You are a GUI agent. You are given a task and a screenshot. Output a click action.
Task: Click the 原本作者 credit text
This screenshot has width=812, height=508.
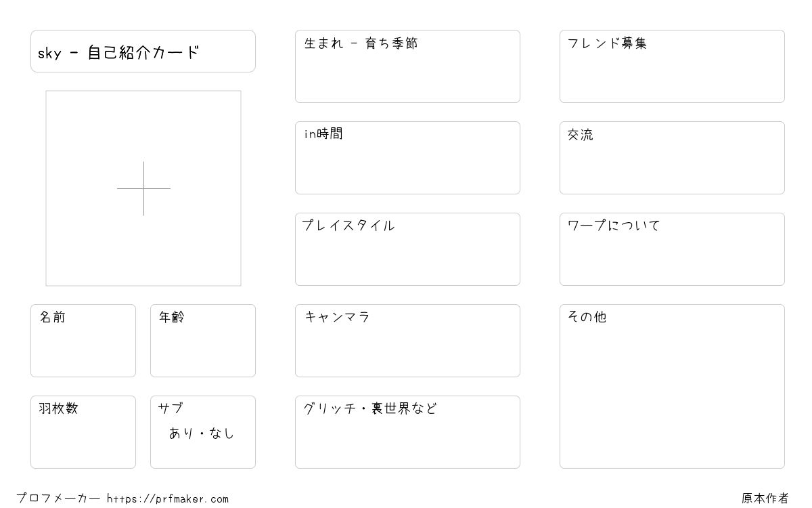pos(765,499)
